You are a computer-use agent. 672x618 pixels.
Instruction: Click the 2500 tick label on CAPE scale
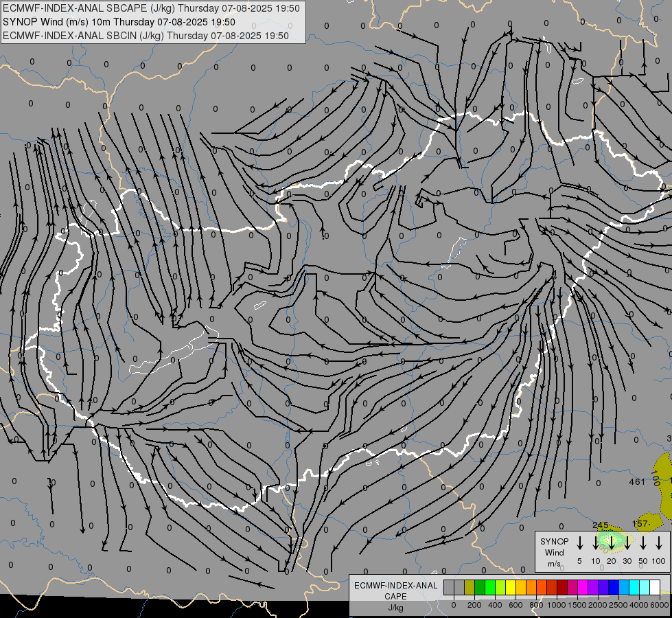click(x=618, y=605)
